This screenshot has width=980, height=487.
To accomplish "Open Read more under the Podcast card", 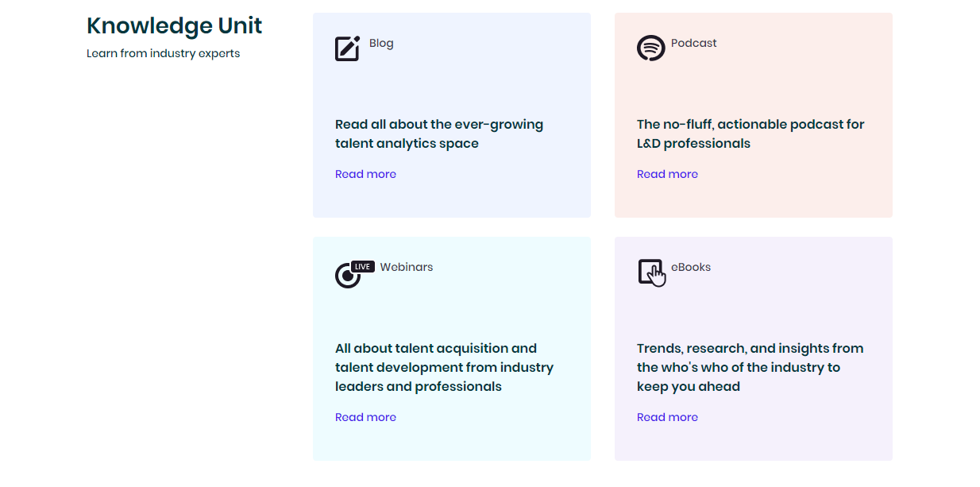I will point(667,174).
